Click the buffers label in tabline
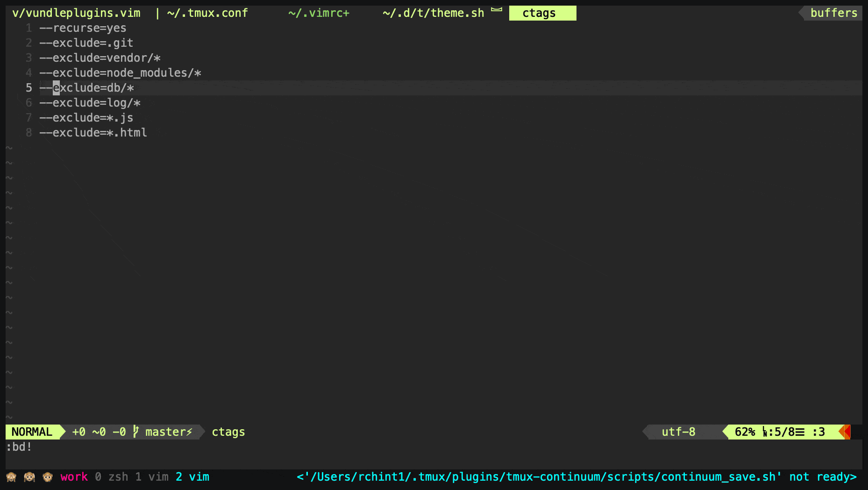Viewport: 868px width, 490px height. (x=834, y=13)
